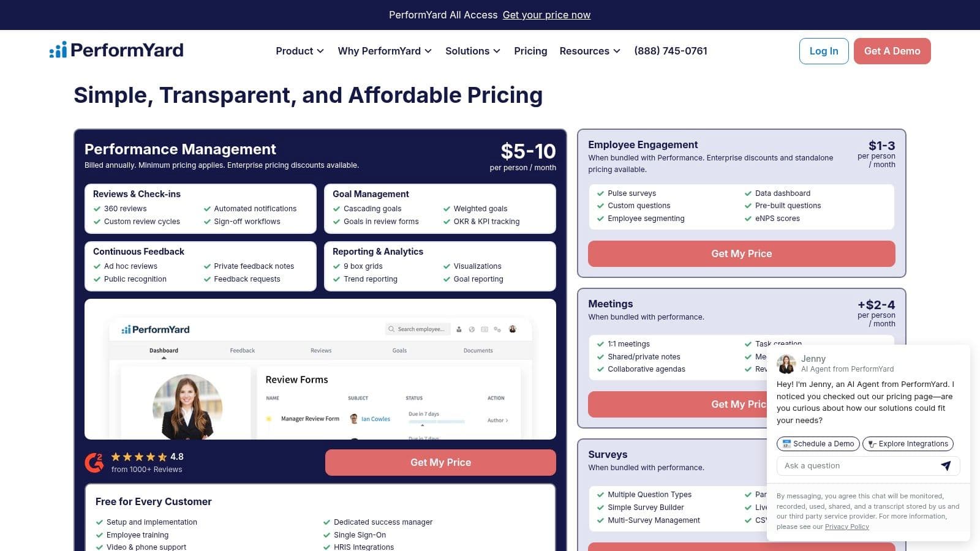Follow the "Get your price now" banner link

pos(546,15)
